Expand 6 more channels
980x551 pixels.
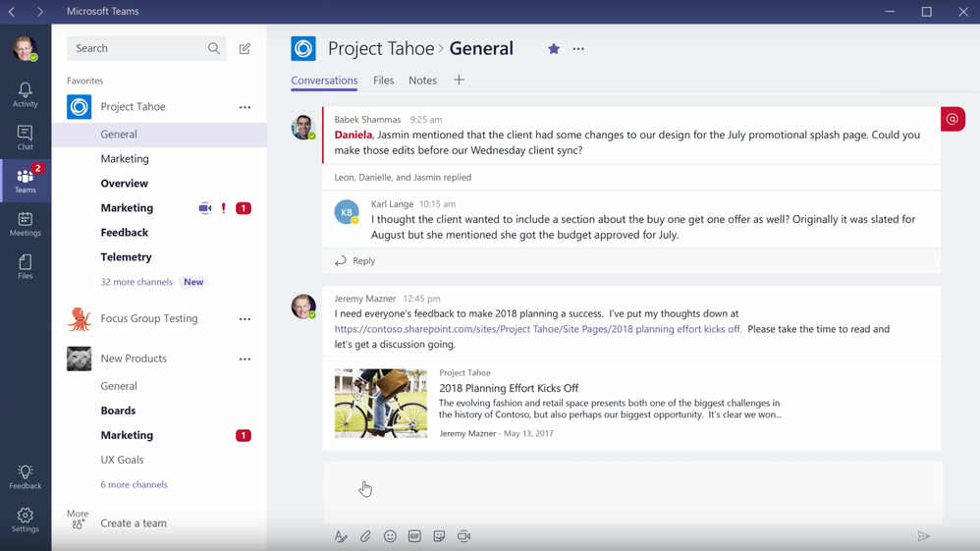(134, 484)
